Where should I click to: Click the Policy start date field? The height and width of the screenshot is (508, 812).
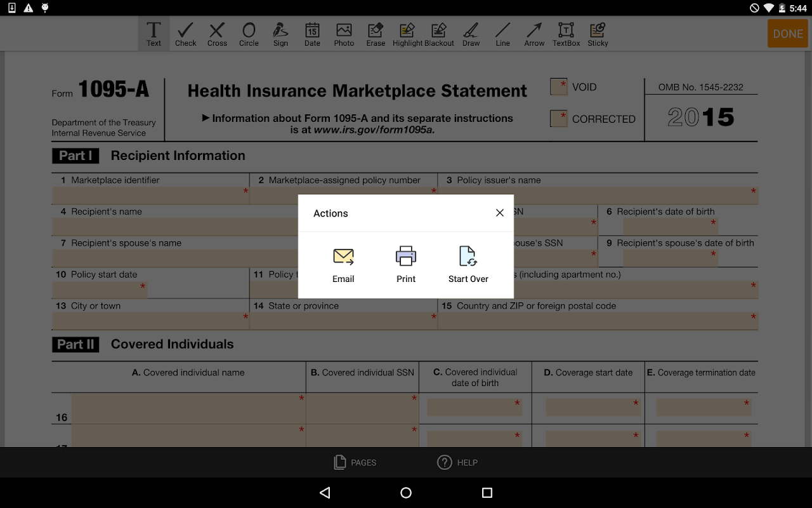pos(100,290)
